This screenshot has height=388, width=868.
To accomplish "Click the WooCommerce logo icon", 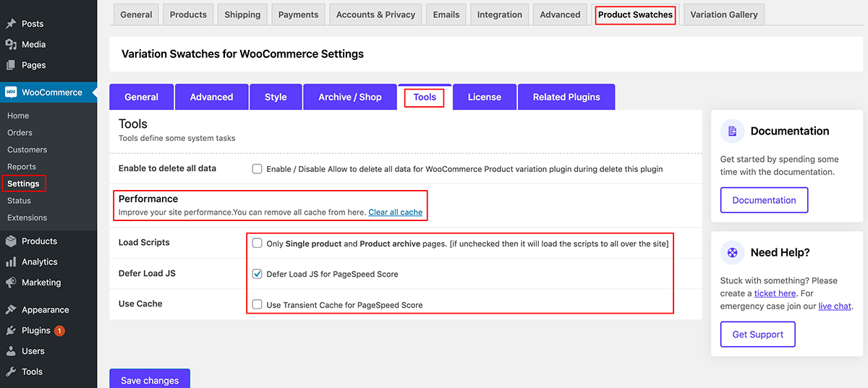I will (11, 92).
